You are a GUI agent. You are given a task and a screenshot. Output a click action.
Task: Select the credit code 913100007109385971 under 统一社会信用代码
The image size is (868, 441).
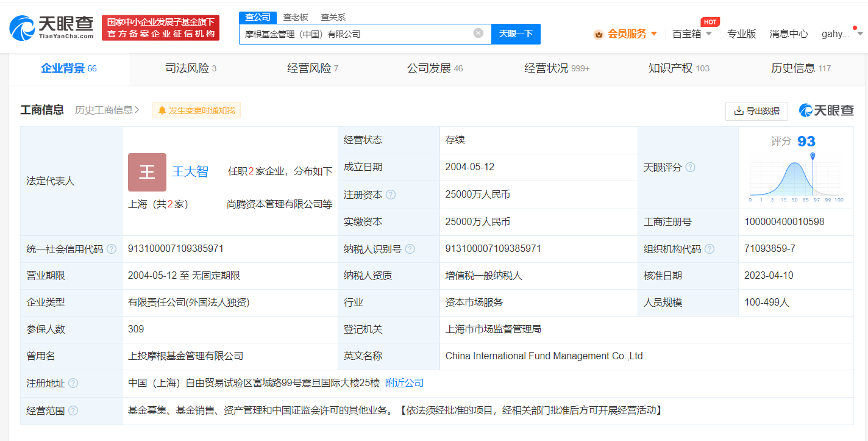pyautogui.click(x=176, y=249)
